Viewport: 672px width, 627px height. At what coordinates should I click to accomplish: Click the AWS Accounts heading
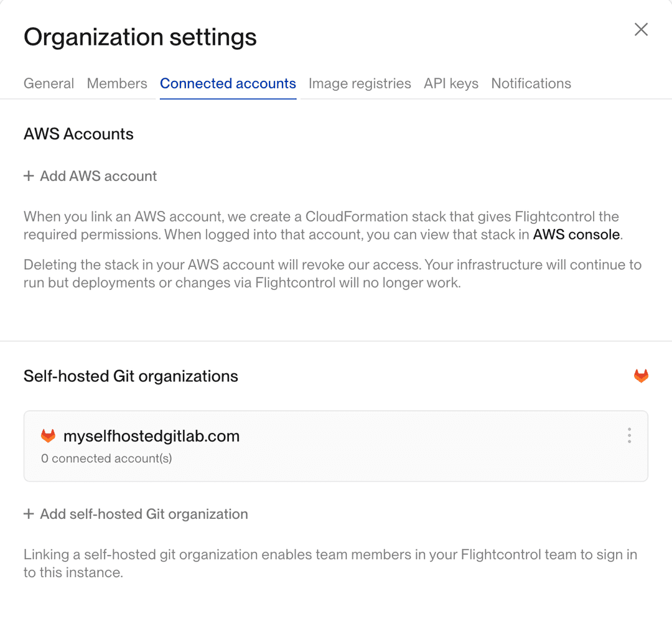78,134
